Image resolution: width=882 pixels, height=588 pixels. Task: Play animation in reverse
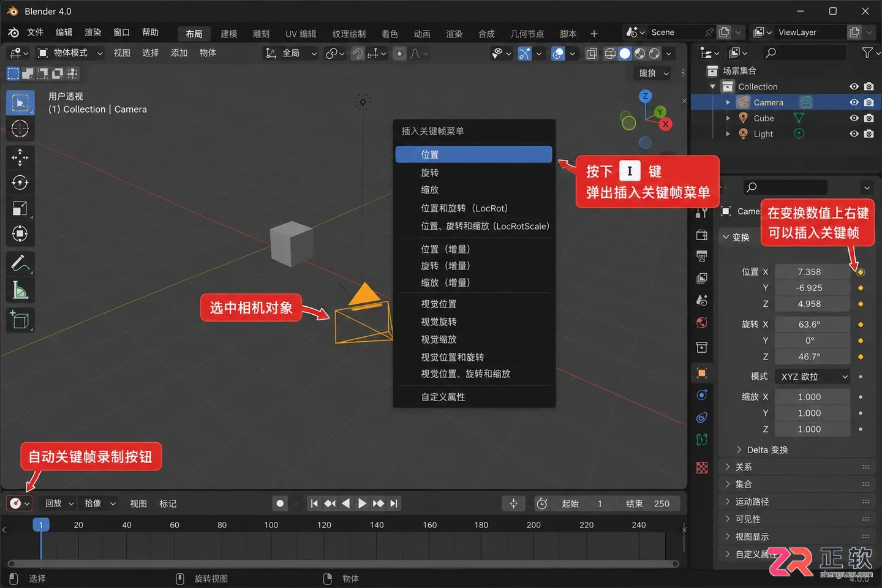(x=346, y=503)
